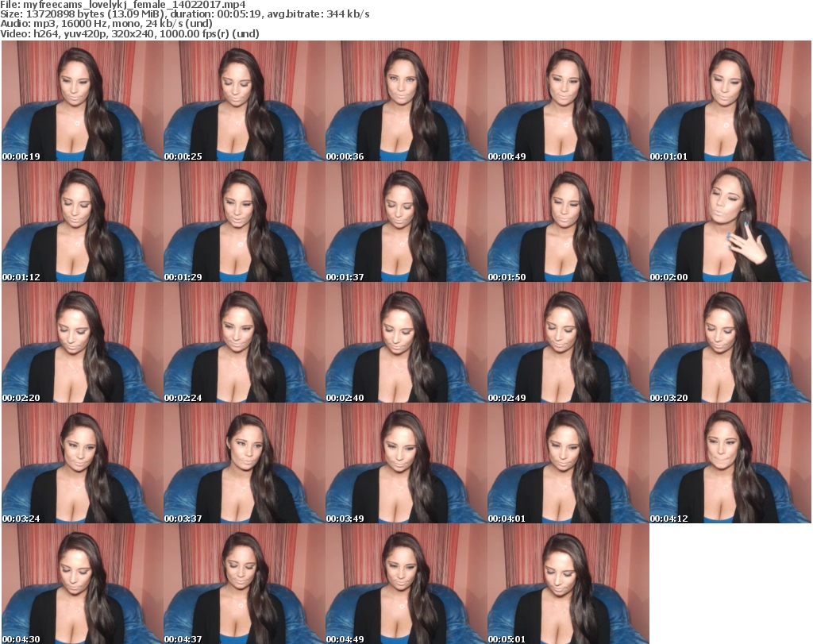Click the thumbnail stamped 00:04:49
The image size is (813, 644).
click(406, 584)
